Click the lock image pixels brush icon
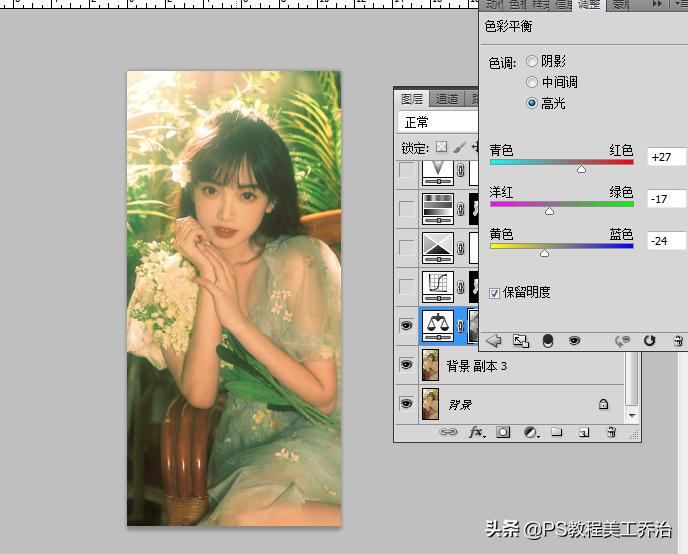Screen dimensions: 688x554 pos(459,147)
